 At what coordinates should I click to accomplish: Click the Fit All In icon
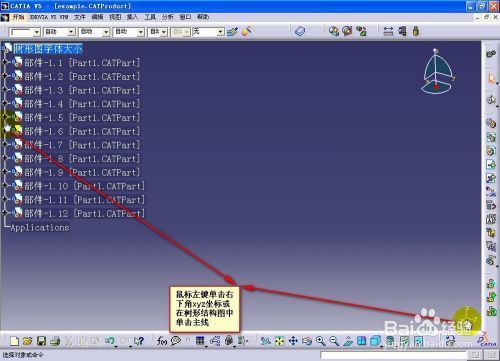tap(280, 341)
